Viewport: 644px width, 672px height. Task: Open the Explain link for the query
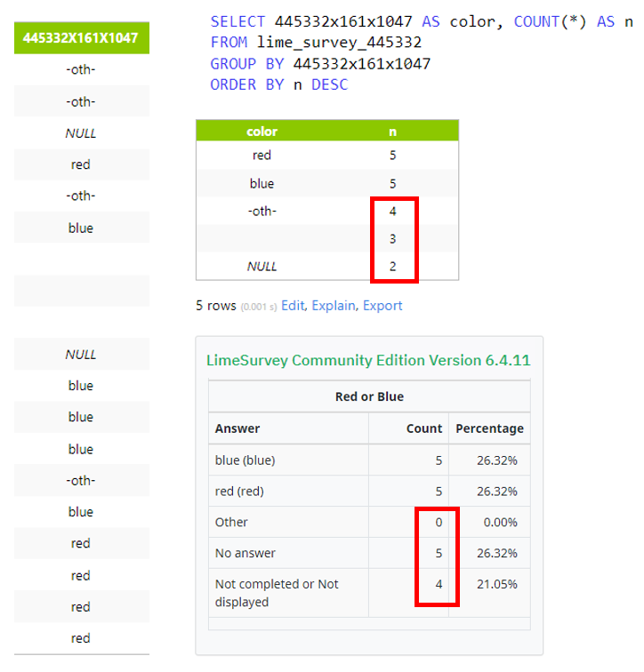[333, 306]
